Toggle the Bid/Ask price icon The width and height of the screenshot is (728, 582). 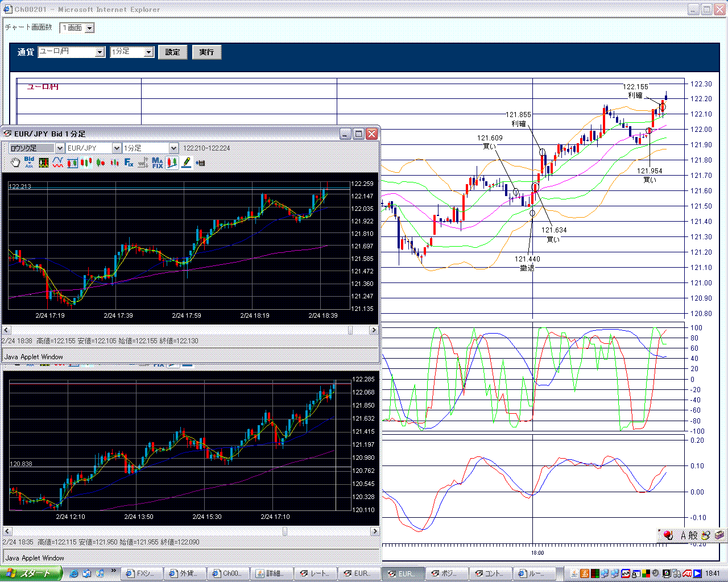click(x=29, y=163)
